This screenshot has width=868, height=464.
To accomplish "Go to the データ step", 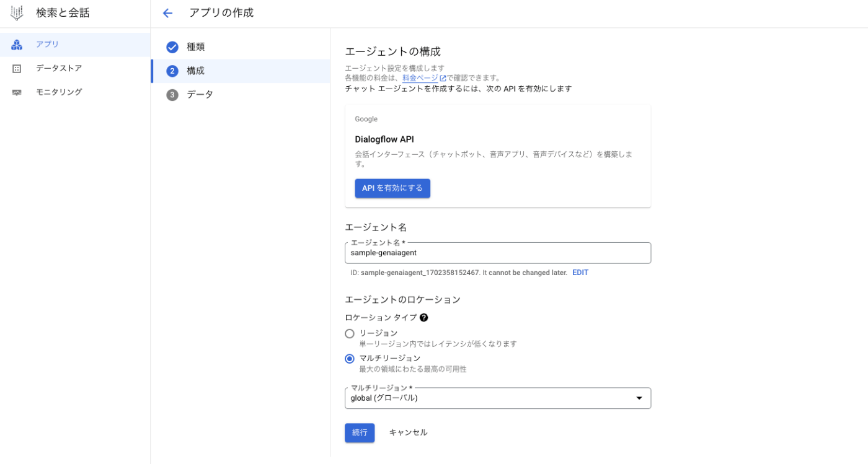I will (x=241, y=95).
